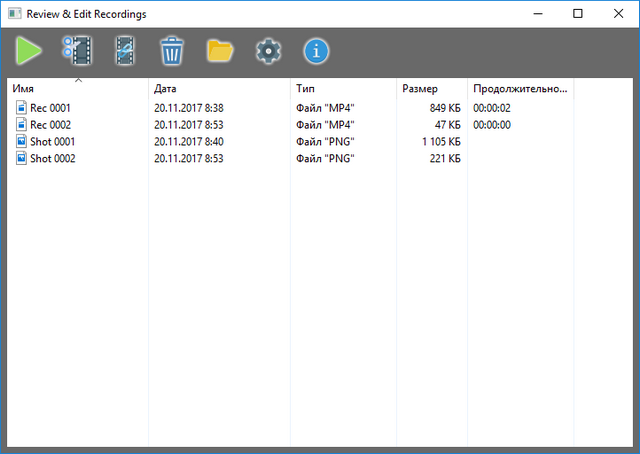This screenshot has height=454, width=640.
Task: Sort by the Тип column header
Action: tap(305, 89)
